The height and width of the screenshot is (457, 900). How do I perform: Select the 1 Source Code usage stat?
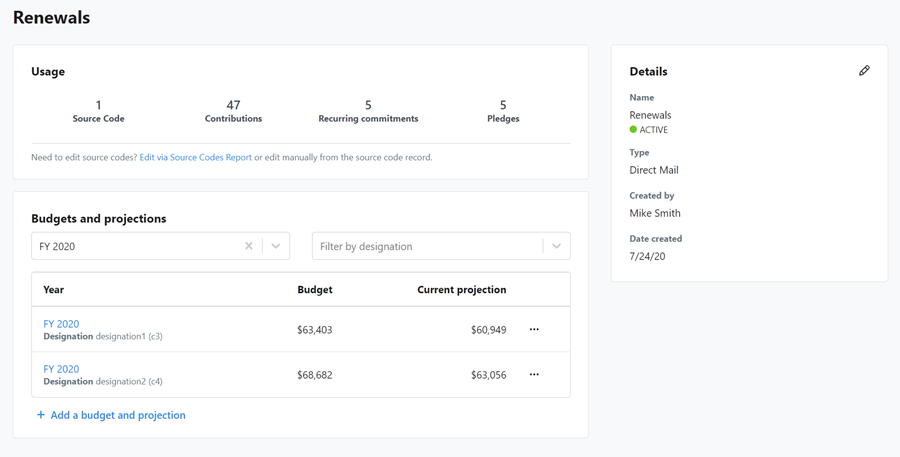click(98, 111)
